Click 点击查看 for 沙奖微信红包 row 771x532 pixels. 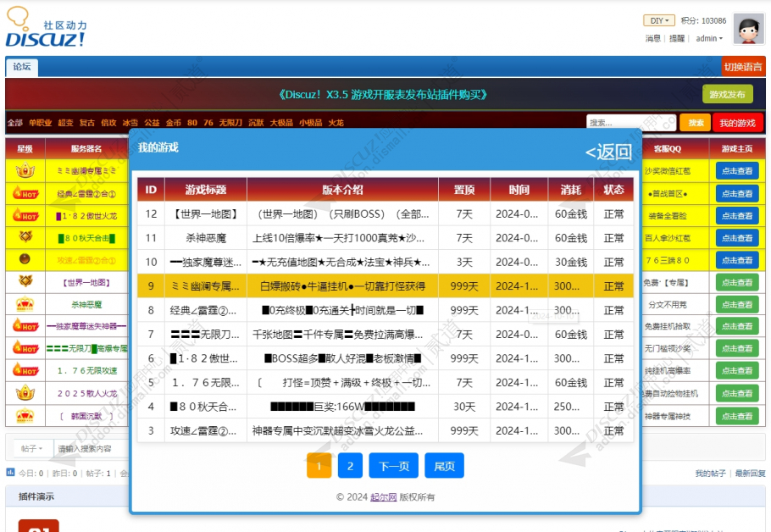(736, 170)
